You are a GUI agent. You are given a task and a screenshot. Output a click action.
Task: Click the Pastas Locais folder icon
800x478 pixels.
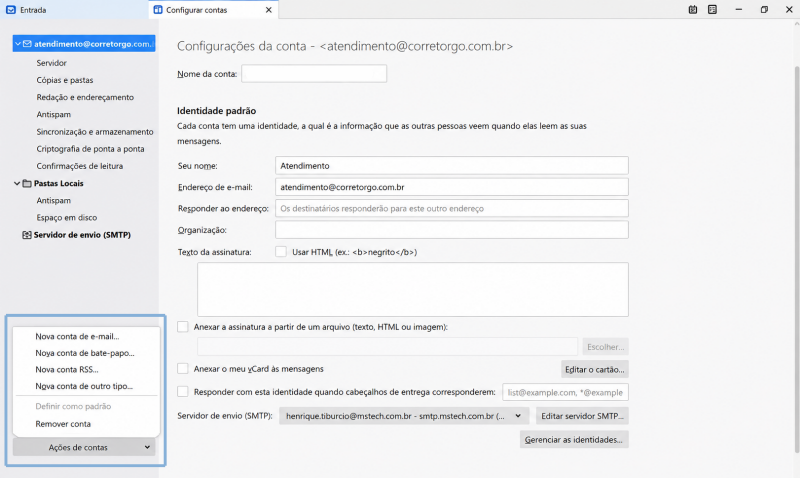click(x=27, y=183)
